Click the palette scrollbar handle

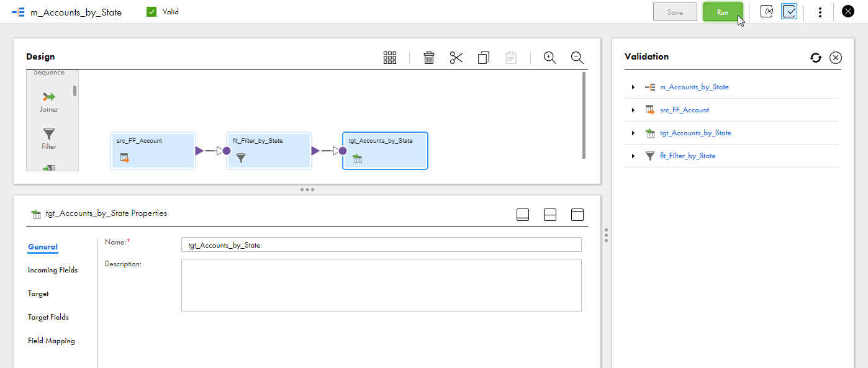[x=75, y=91]
